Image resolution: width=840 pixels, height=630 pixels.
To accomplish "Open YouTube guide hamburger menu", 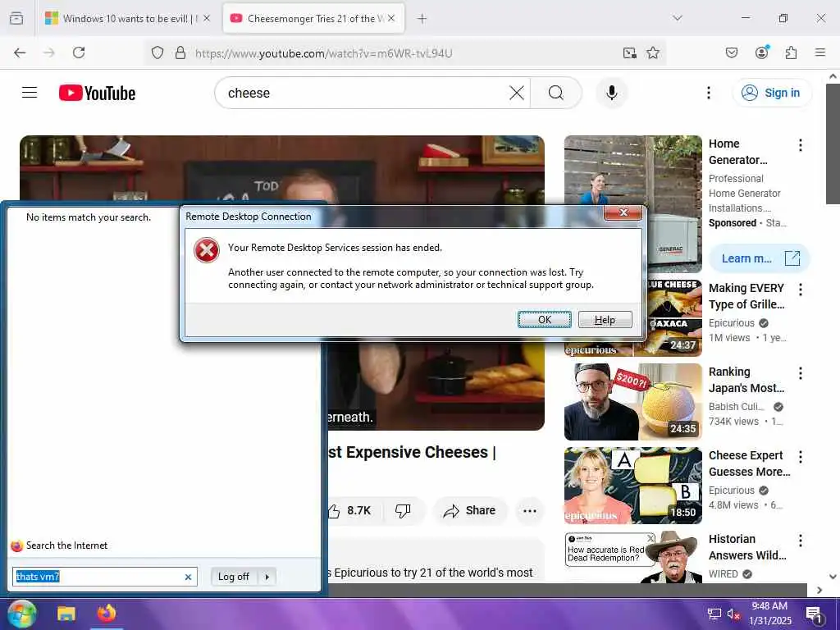I will coord(30,93).
